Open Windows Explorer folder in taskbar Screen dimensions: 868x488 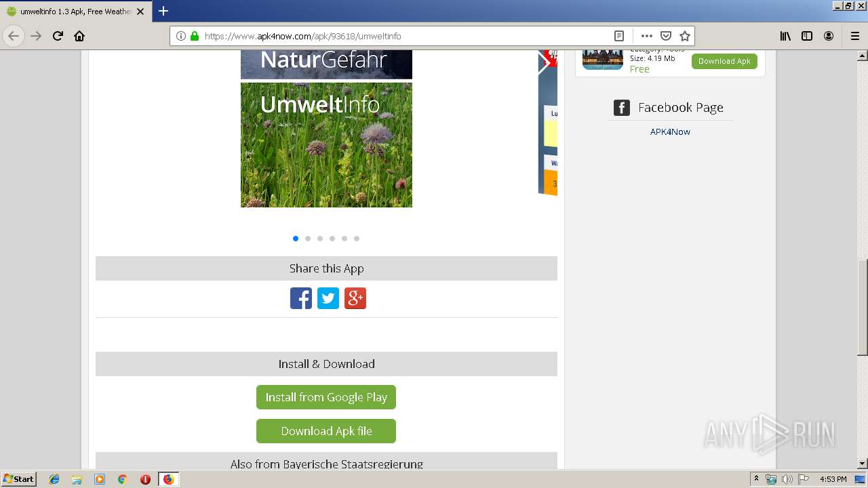pyautogui.click(x=77, y=479)
